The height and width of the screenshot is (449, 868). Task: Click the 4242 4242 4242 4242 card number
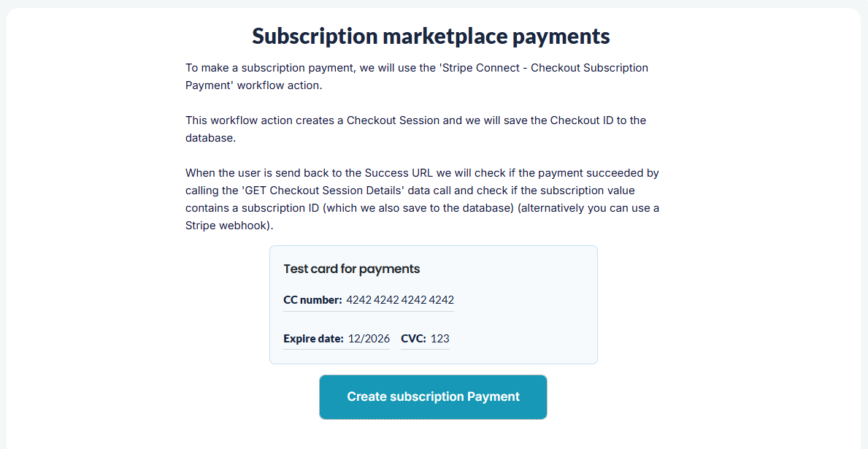pyautogui.click(x=400, y=300)
